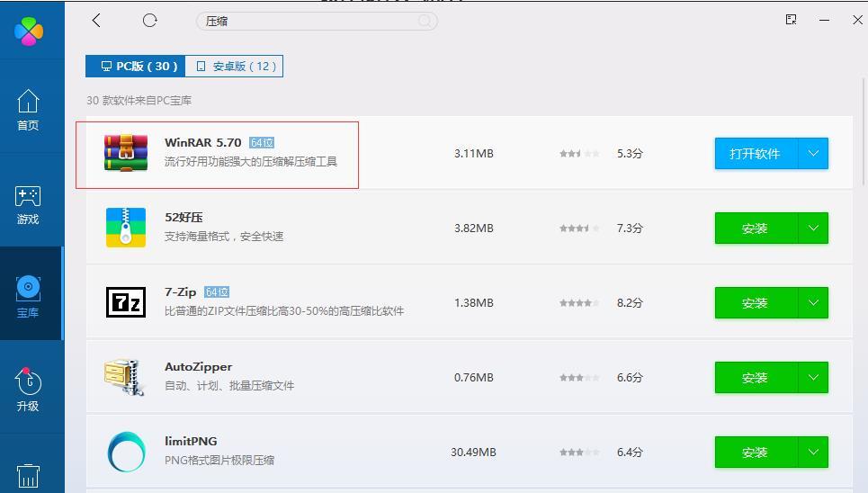868x493 pixels.
Task: Click the limitPNG app icon
Action: 126,452
